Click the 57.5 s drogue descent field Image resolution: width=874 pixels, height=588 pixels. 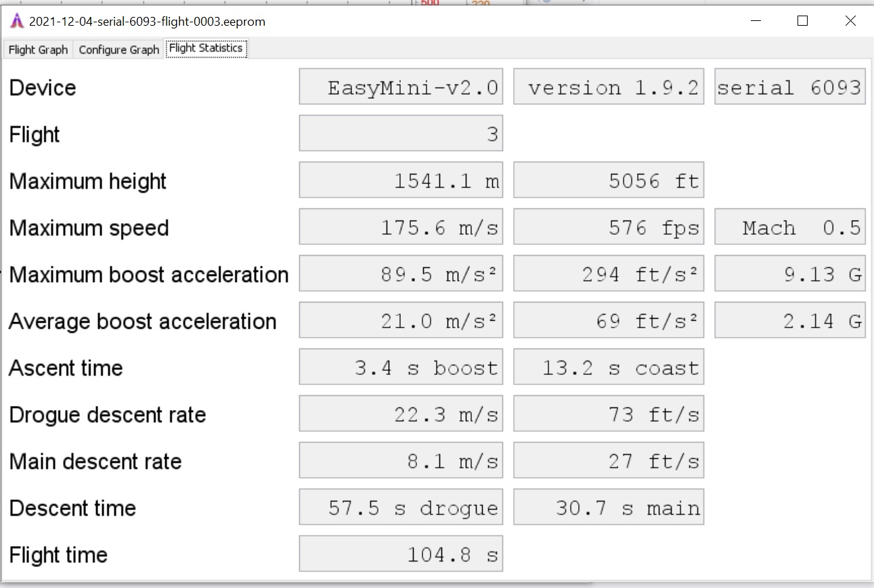coord(401,507)
